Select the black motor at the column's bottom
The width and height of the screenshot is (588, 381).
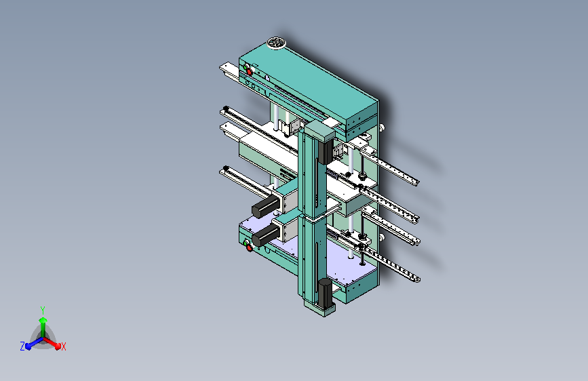325,292
